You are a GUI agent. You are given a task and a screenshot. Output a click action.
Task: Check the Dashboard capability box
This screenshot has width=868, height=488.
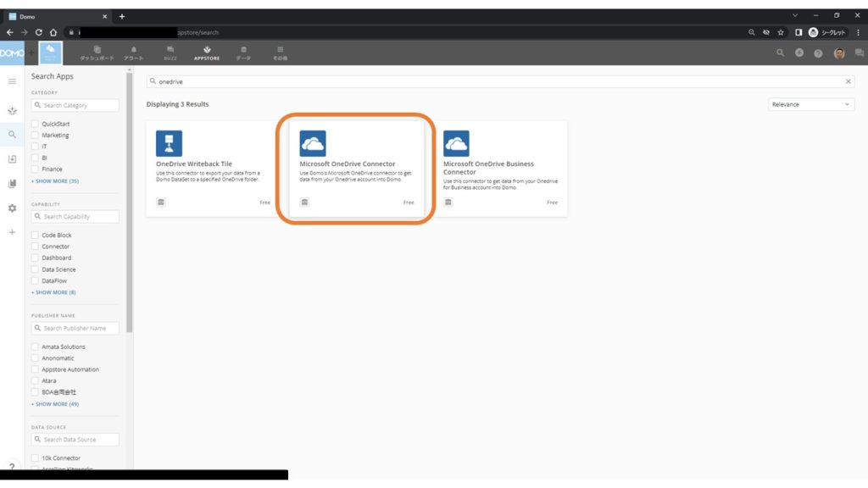(x=35, y=258)
